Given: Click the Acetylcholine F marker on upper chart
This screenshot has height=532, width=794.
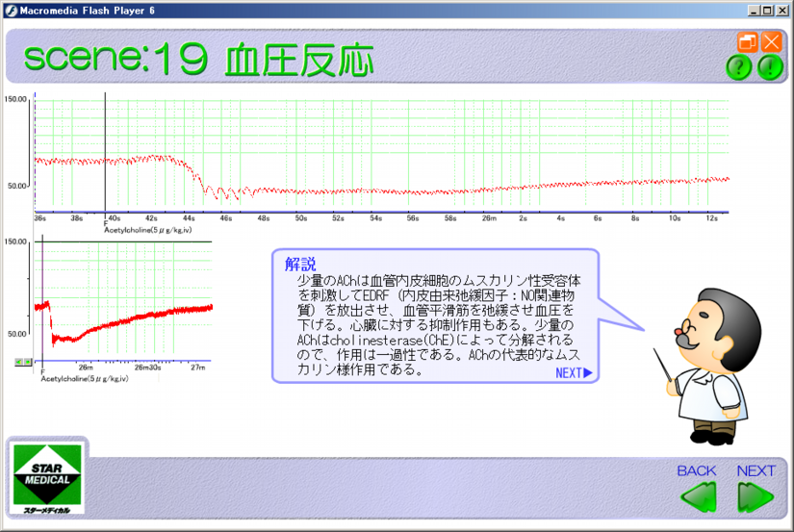Looking at the screenshot, I should point(105,223).
